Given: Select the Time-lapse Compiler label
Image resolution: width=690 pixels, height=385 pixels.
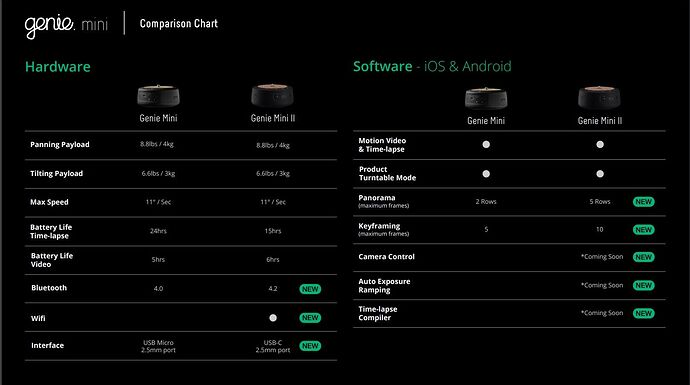Looking at the screenshot, I should (378, 313).
